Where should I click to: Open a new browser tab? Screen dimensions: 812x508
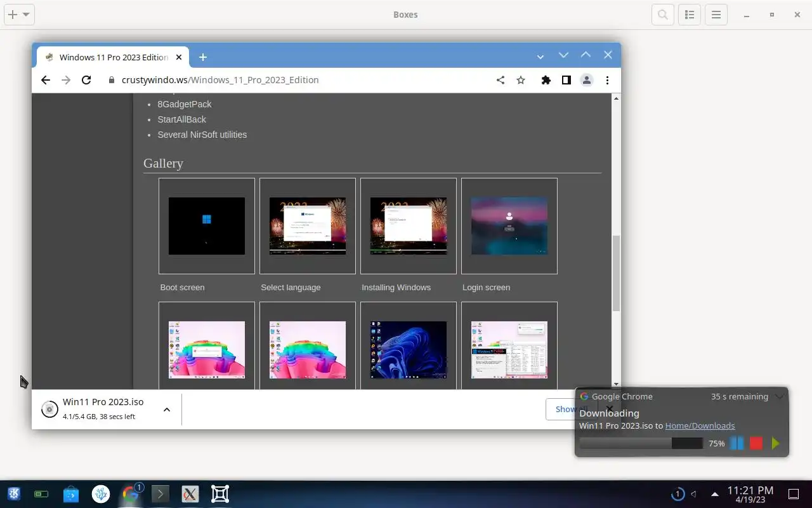[203, 57]
